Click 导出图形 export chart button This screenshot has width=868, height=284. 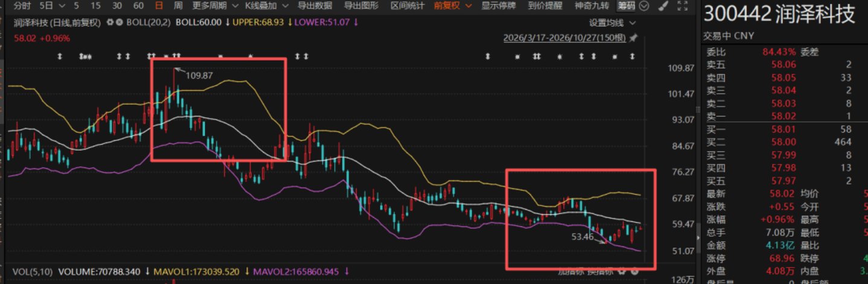pos(361,6)
